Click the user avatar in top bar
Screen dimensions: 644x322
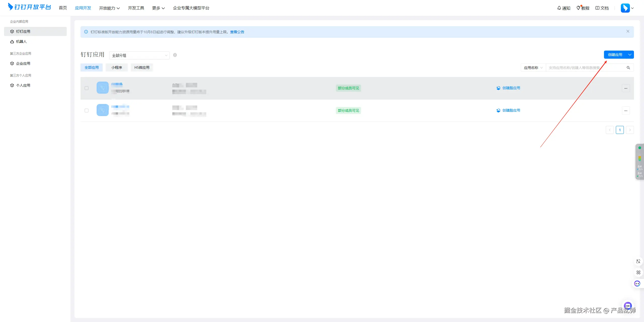625,8
